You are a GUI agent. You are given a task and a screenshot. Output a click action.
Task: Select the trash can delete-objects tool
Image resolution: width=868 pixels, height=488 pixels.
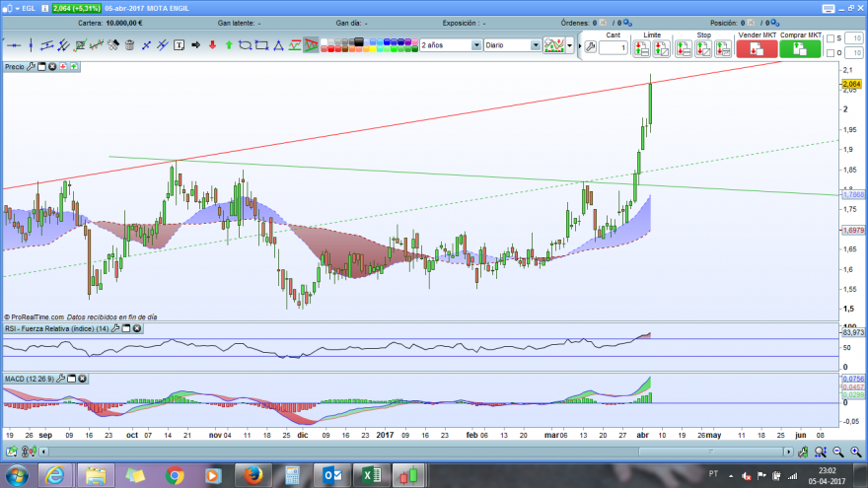click(x=129, y=45)
